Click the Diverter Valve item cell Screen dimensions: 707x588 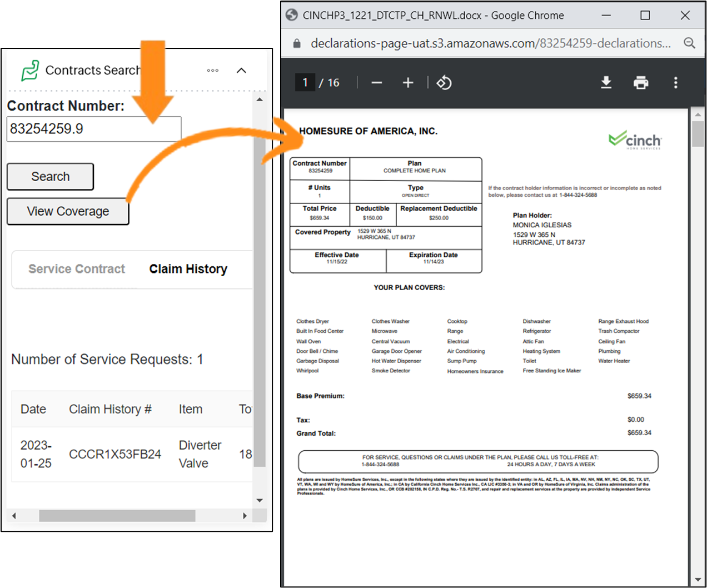(200, 454)
